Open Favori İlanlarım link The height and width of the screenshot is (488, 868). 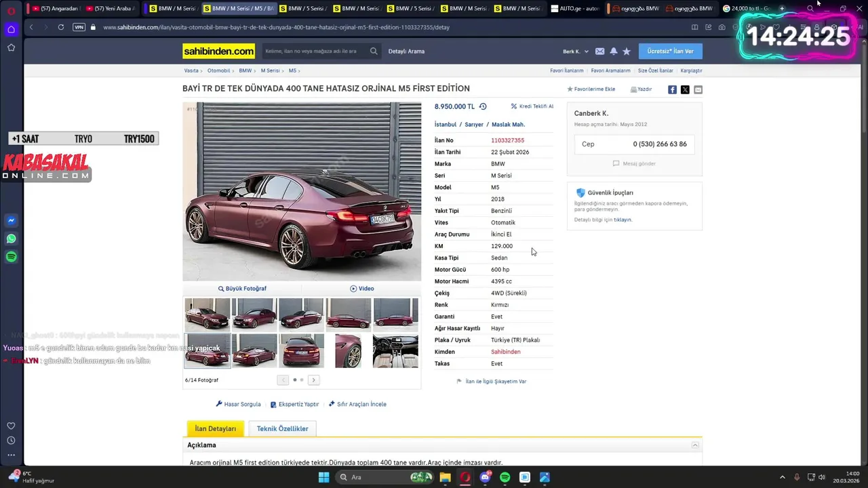coord(567,70)
